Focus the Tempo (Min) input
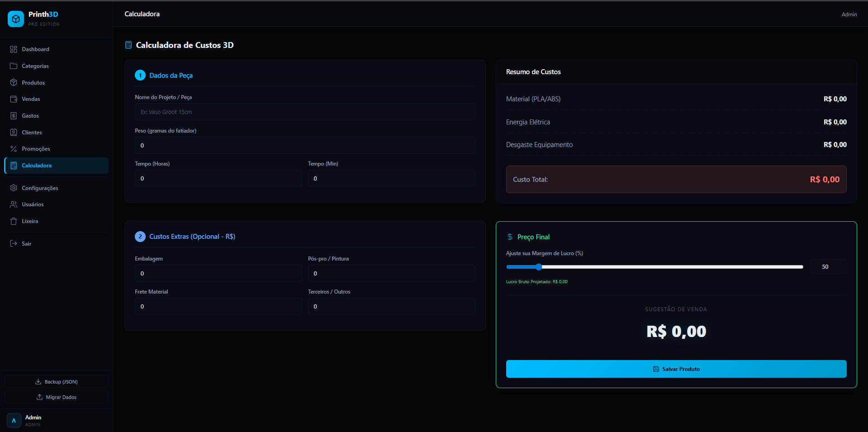Viewport: 868px width, 432px height. 392,178
